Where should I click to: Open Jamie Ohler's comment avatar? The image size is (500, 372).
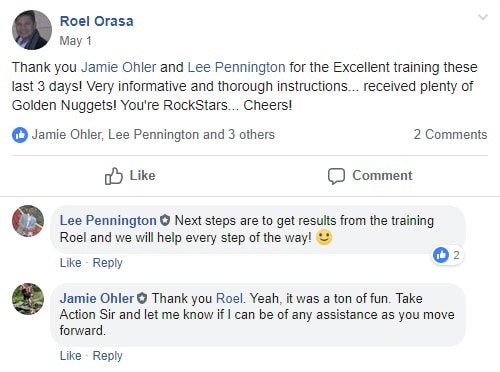click(28, 299)
